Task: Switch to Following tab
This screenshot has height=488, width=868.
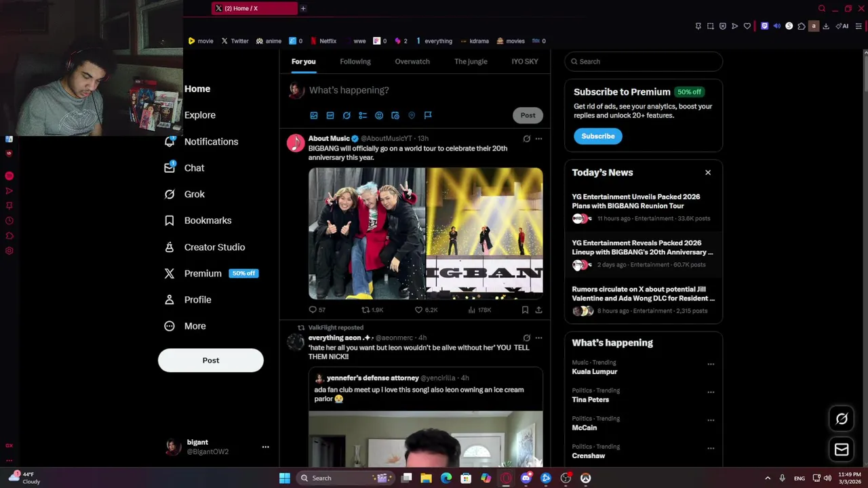Action: [x=355, y=62]
